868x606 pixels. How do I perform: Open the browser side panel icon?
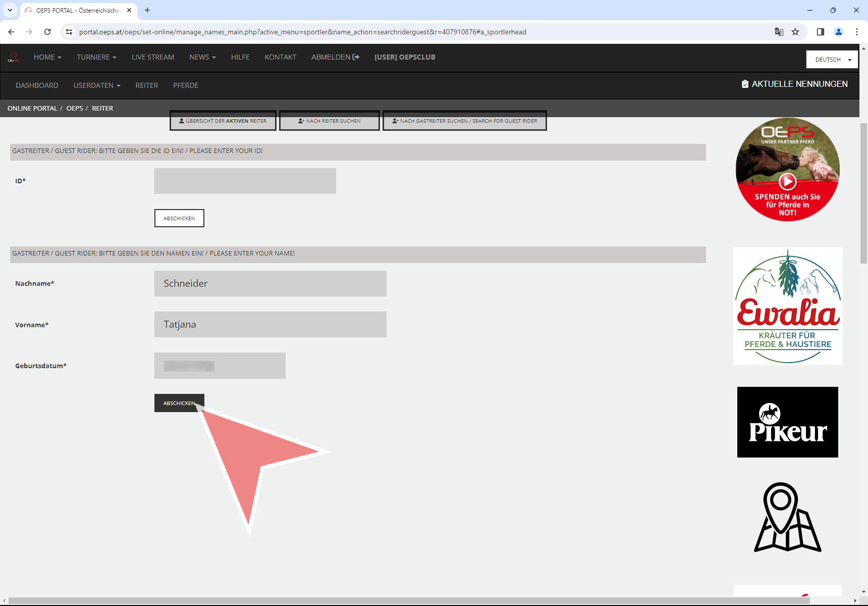pyautogui.click(x=820, y=32)
